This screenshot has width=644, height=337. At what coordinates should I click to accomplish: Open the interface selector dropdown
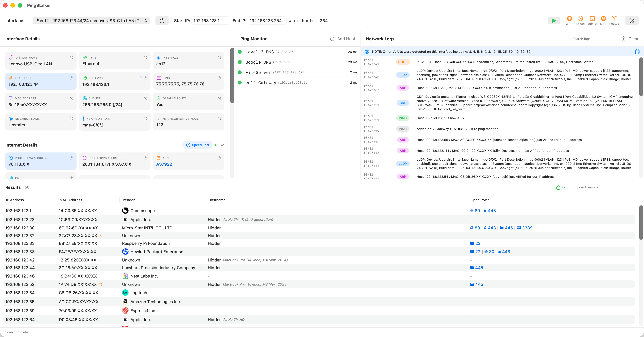click(x=91, y=21)
